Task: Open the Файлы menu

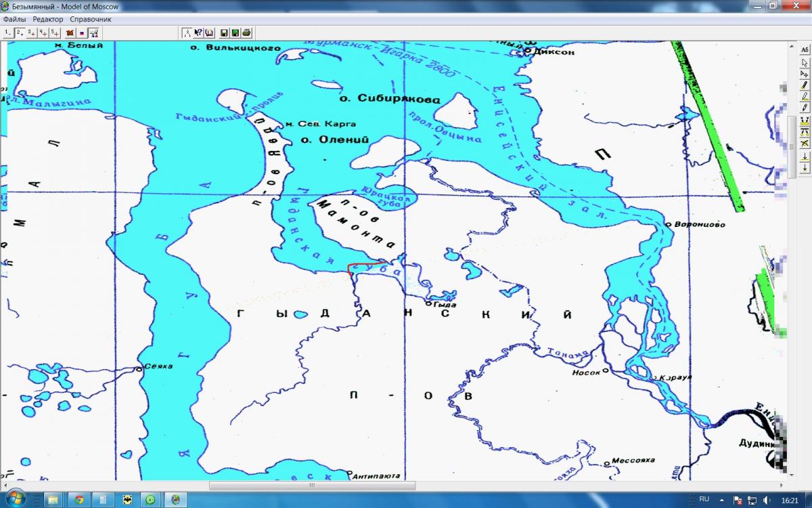Action: (x=14, y=20)
